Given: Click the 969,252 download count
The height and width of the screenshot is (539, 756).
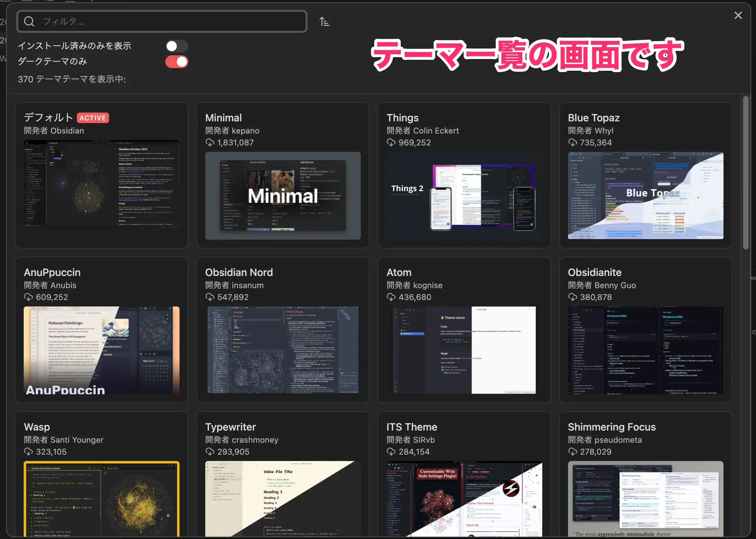Looking at the screenshot, I should tap(415, 143).
